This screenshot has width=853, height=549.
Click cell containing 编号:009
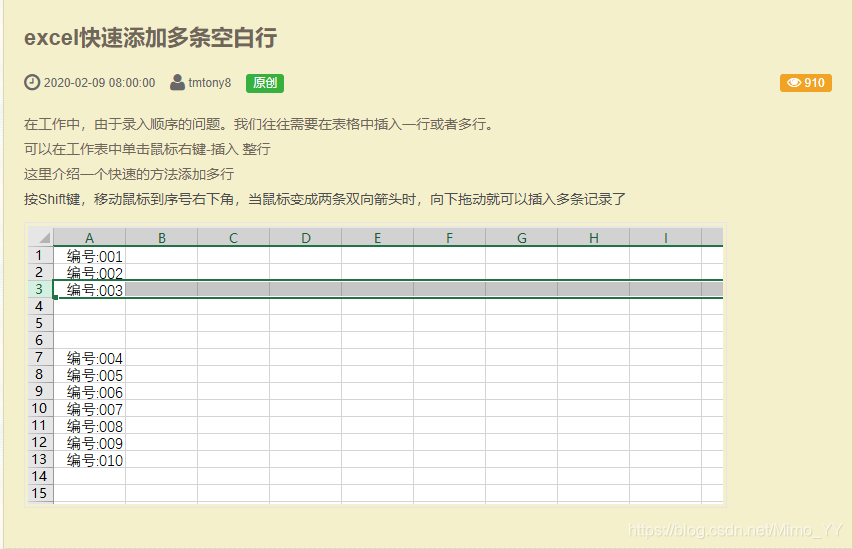[x=90, y=442]
